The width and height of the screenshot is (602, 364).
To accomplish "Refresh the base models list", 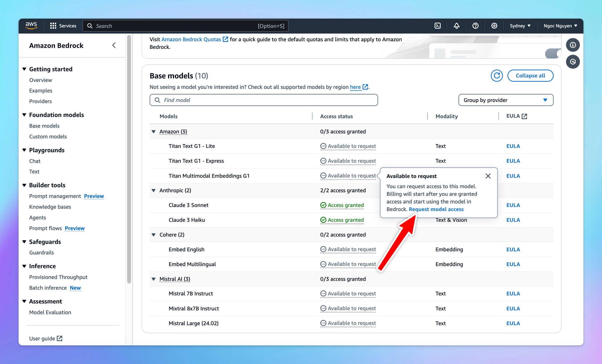I will [x=497, y=76].
